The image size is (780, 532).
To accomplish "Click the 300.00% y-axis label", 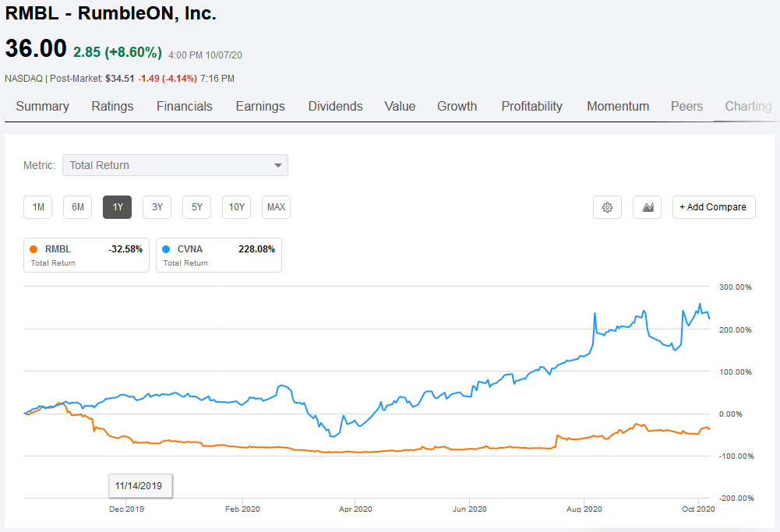I will (x=736, y=287).
